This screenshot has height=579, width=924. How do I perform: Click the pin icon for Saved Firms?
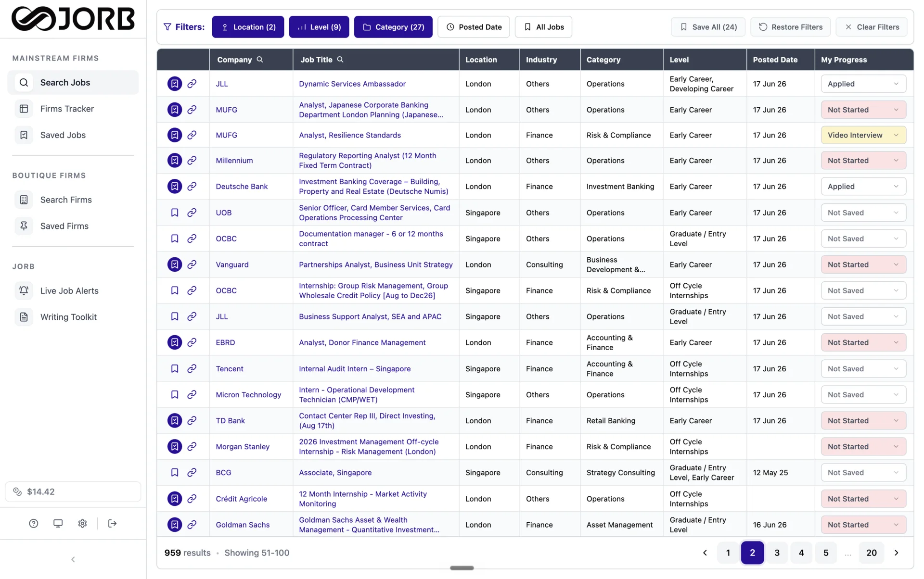(24, 226)
